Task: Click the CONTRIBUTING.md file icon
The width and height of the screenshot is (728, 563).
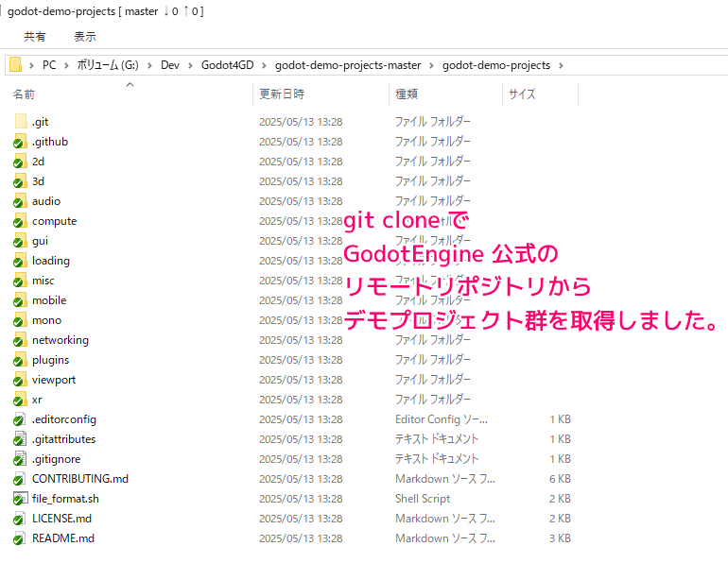Action: pos(20,479)
